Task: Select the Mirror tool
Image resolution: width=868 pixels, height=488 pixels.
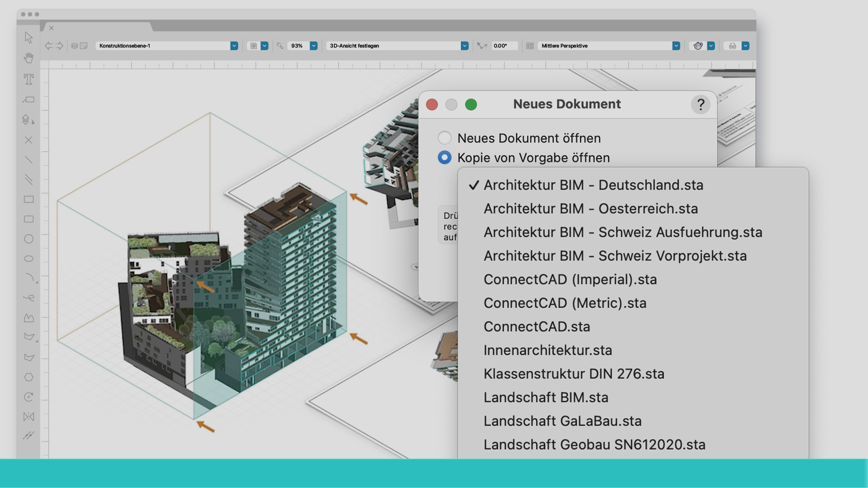Action: tap(28, 417)
